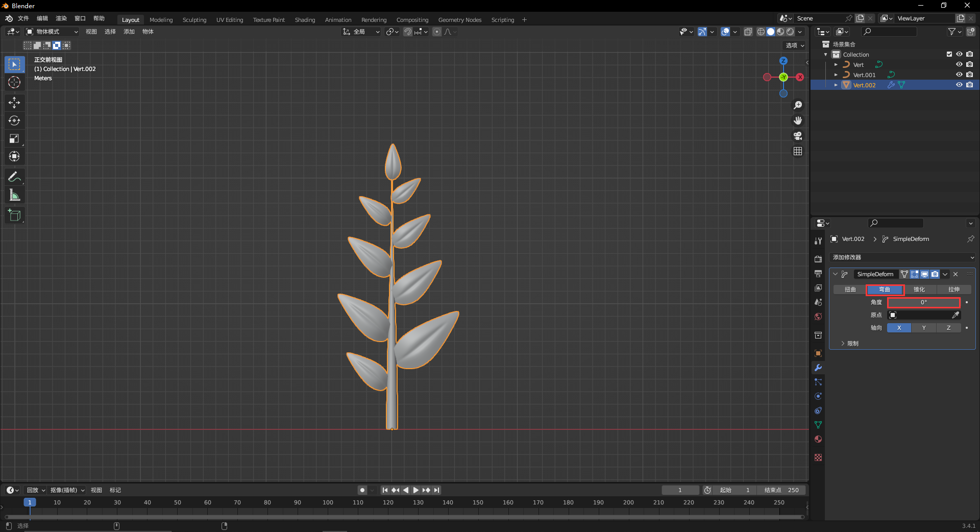This screenshot has width=980, height=532.
Task: Toggle camera view in viewport
Action: coord(798,136)
